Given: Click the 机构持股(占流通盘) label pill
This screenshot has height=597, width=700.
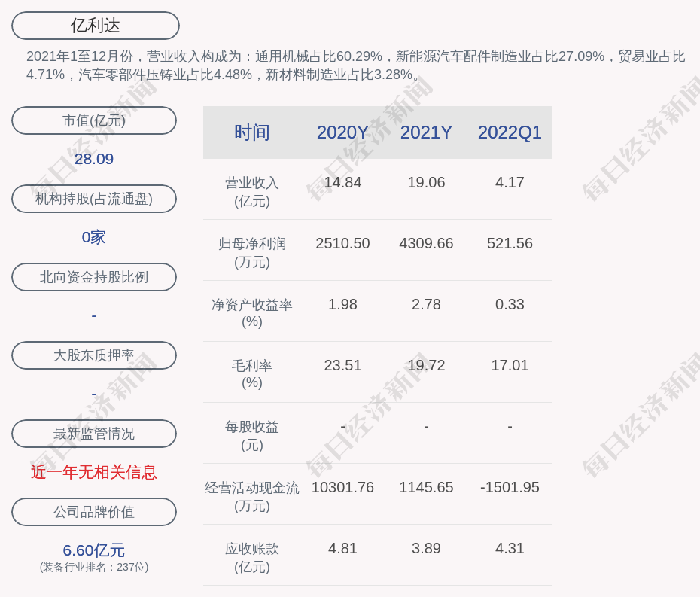Looking at the screenshot, I should point(94,199).
